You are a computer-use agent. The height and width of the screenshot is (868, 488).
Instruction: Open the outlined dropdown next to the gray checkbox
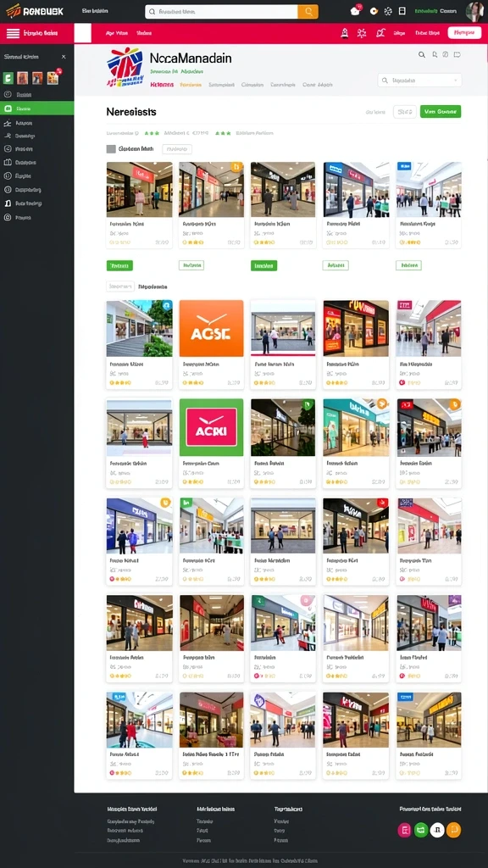[x=177, y=149]
